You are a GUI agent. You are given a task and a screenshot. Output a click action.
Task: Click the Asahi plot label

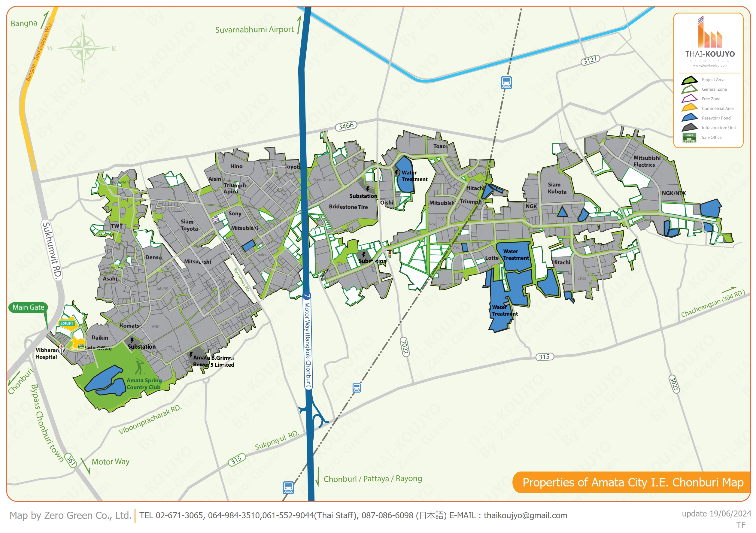click(x=110, y=279)
